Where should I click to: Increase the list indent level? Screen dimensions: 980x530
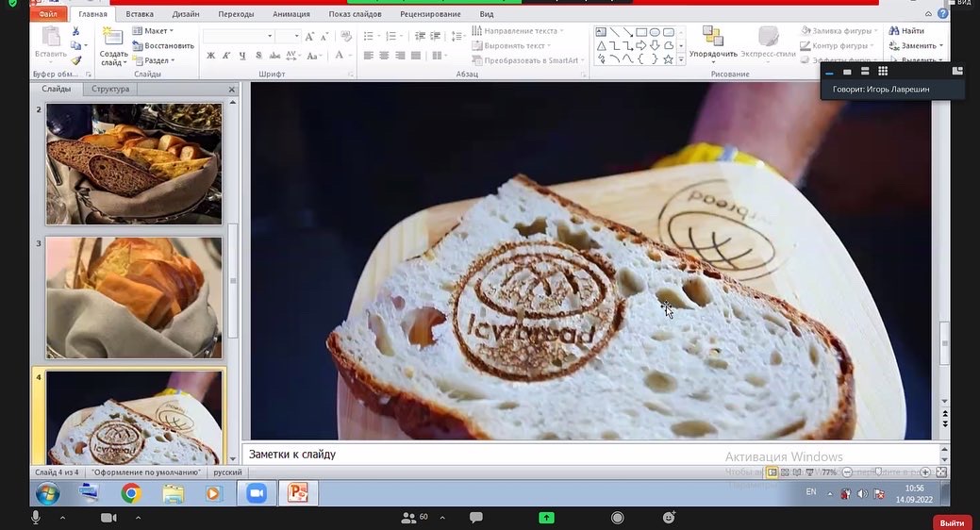tap(435, 36)
